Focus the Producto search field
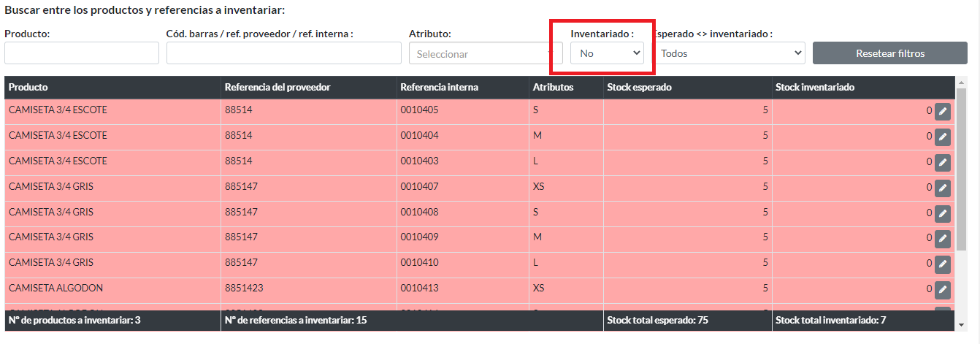 click(x=82, y=53)
